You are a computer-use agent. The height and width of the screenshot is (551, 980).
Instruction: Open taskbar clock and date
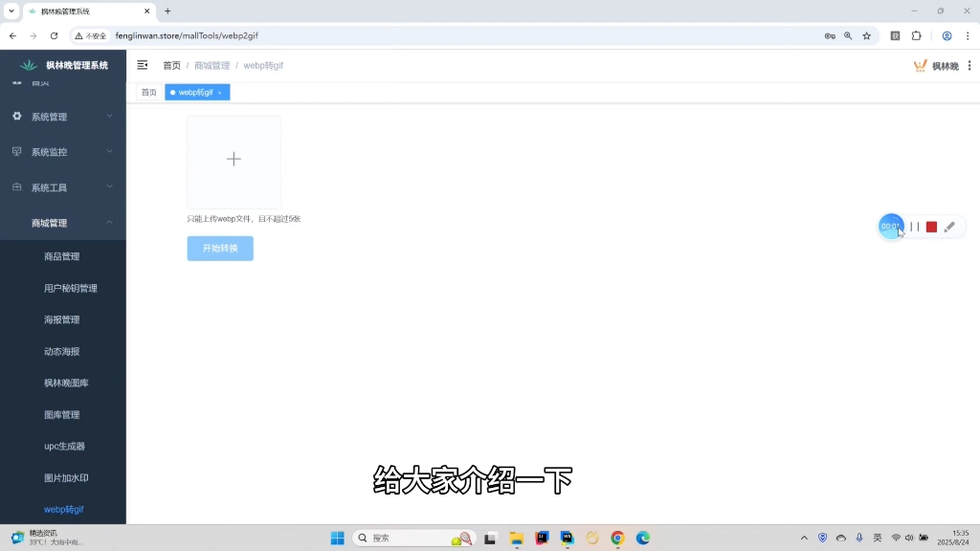point(953,538)
